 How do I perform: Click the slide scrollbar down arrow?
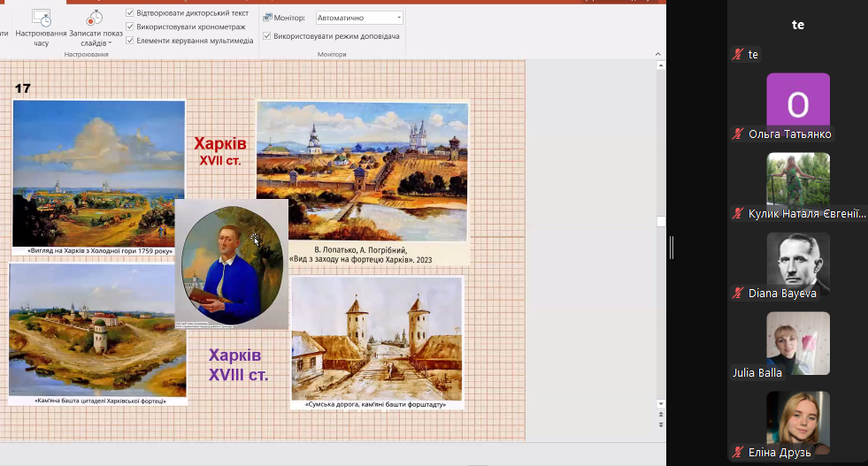[x=660, y=403]
